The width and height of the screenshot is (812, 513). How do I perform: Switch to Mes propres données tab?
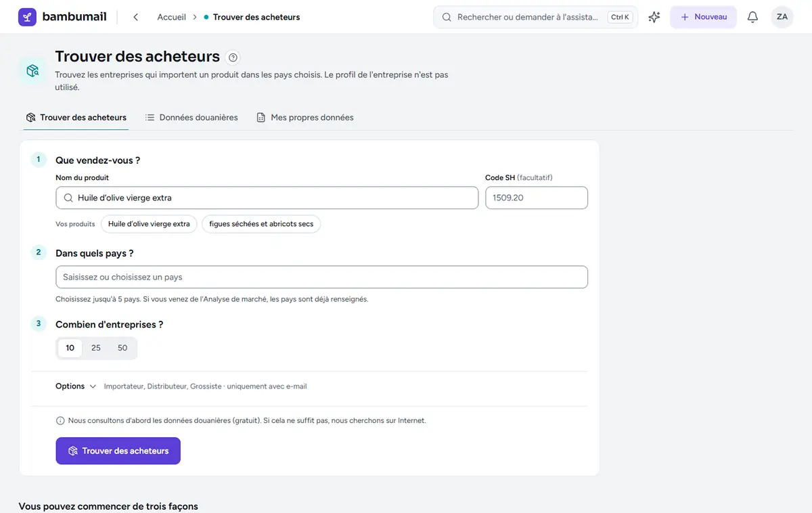point(305,118)
